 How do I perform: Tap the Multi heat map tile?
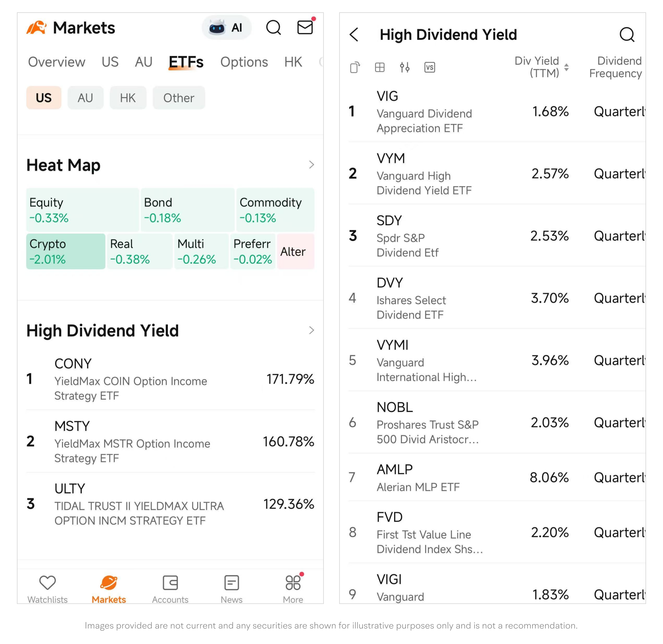pyautogui.click(x=201, y=251)
